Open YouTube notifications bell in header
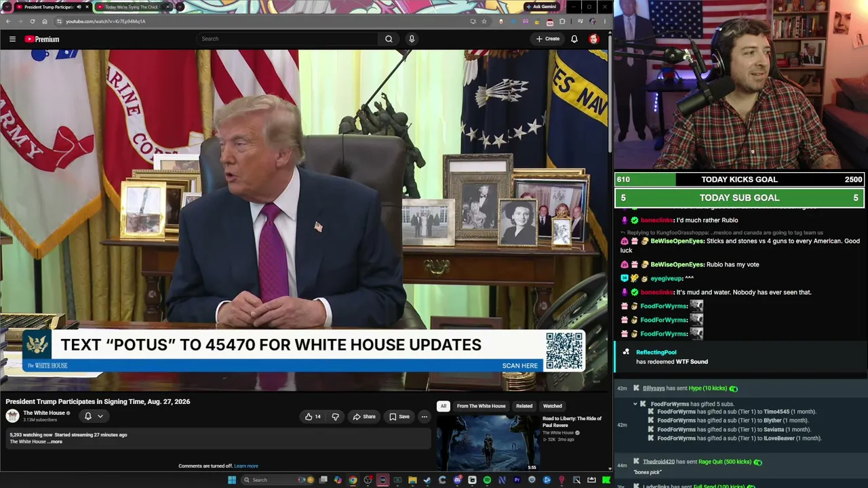The width and height of the screenshot is (868, 488). click(x=574, y=39)
